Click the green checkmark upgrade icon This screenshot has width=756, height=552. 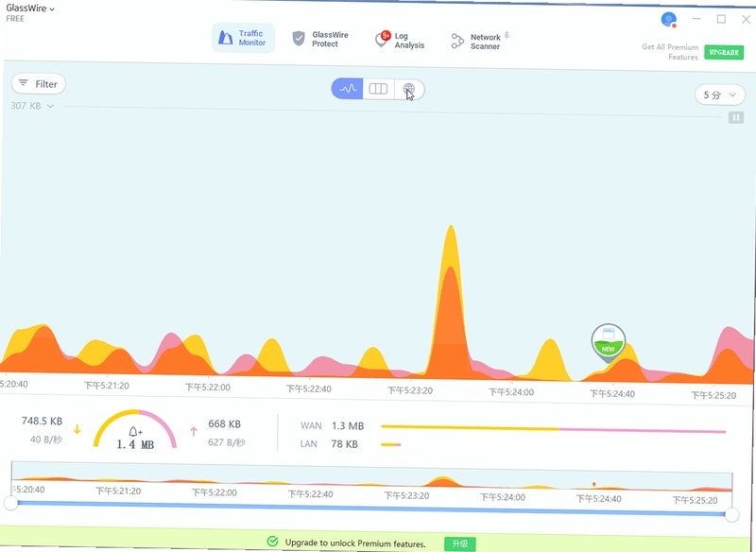[x=272, y=541]
